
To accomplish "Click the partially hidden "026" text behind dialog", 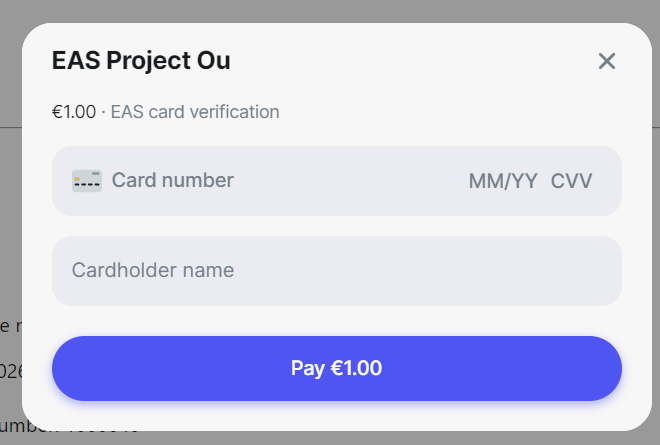I will [10, 371].
